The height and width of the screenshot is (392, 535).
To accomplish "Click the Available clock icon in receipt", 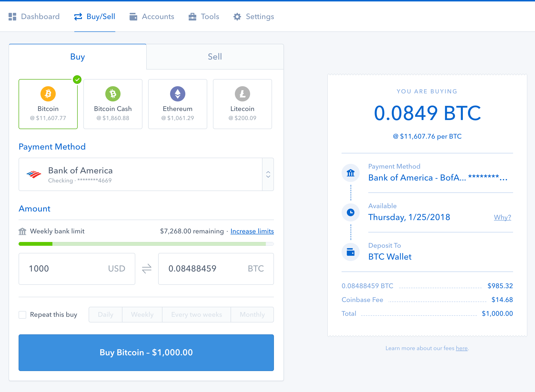I will (x=351, y=212).
